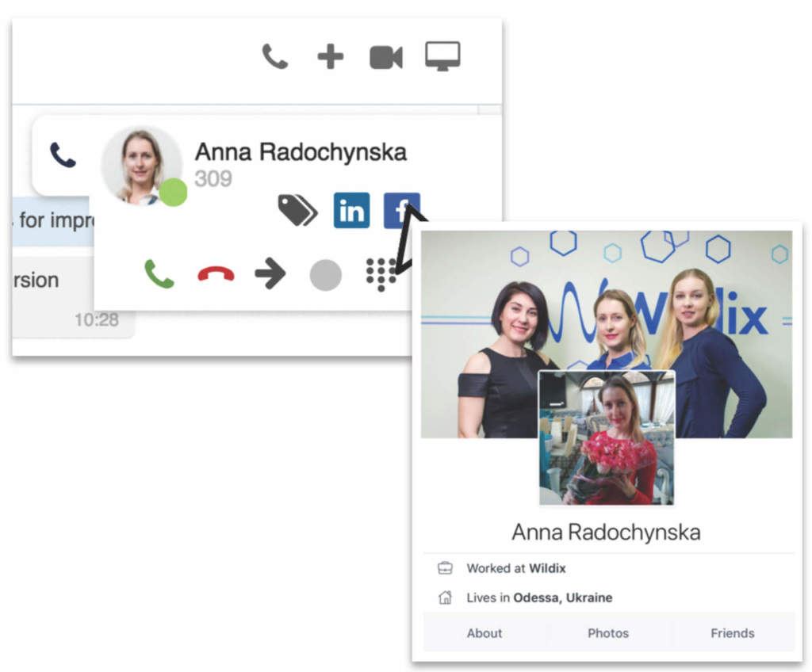Answer the call with green phone icon
This screenshot has width=812, height=672.
(159, 274)
